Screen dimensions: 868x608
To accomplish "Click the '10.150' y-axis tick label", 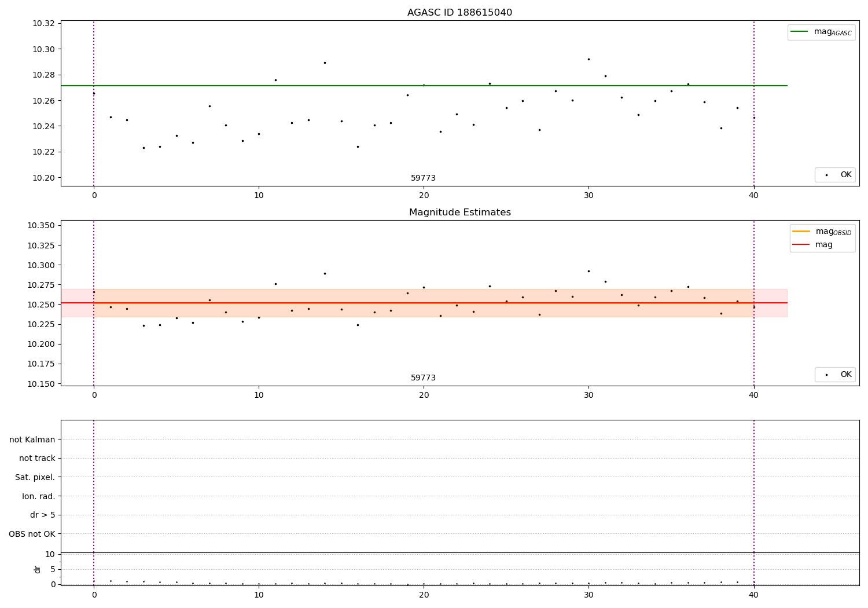I will [41, 384].
